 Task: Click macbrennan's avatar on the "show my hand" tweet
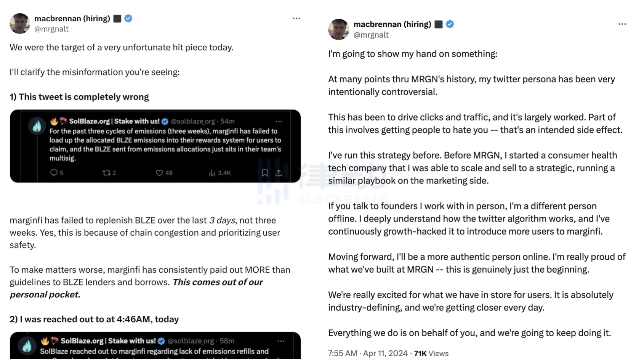coord(338,29)
